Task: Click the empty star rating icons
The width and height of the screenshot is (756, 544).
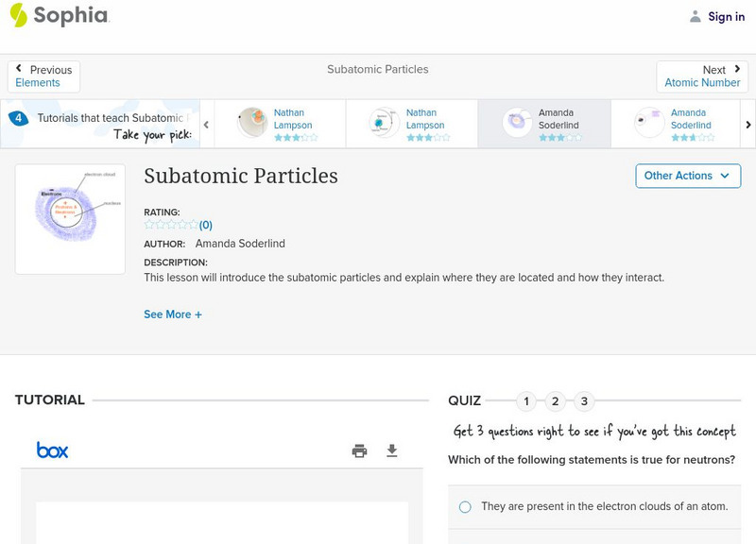Action: pyautogui.click(x=171, y=225)
